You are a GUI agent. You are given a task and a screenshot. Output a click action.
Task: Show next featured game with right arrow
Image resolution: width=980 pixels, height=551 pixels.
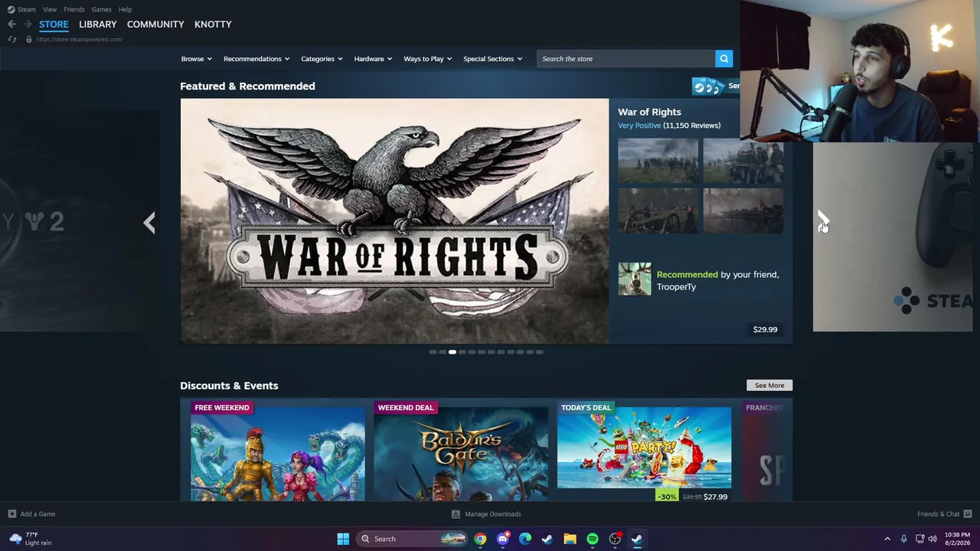click(822, 222)
